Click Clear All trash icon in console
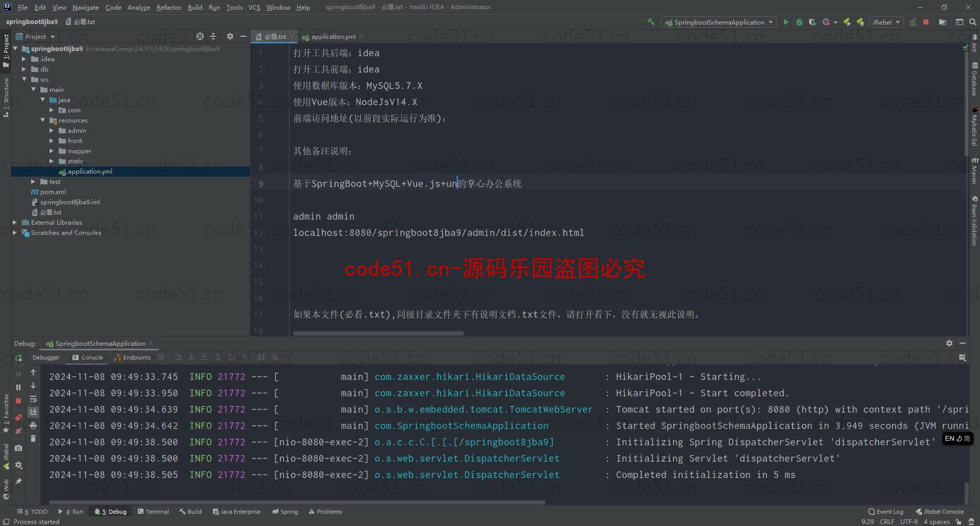980x526 pixels. tap(33, 438)
